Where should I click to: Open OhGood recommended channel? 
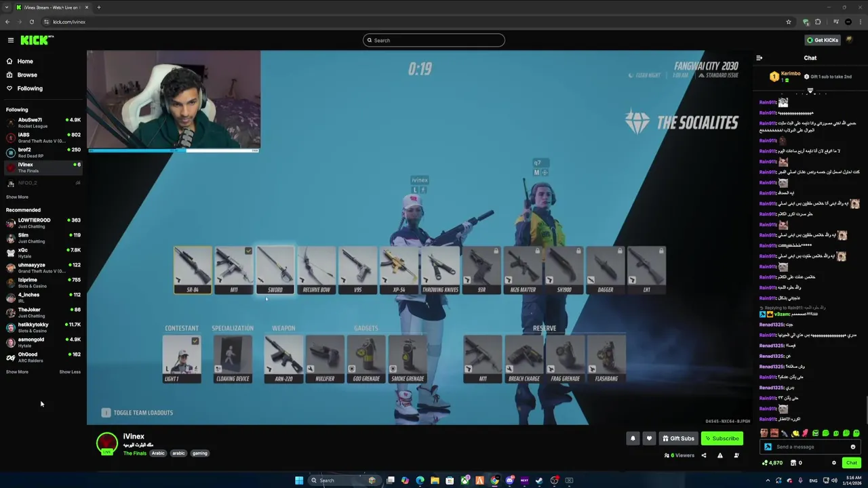[43, 357]
